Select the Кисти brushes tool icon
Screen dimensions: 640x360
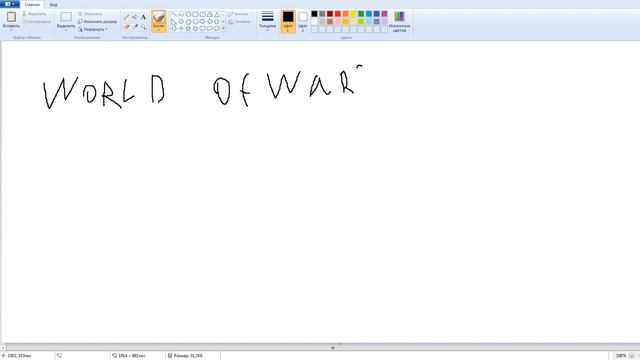[158, 17]
